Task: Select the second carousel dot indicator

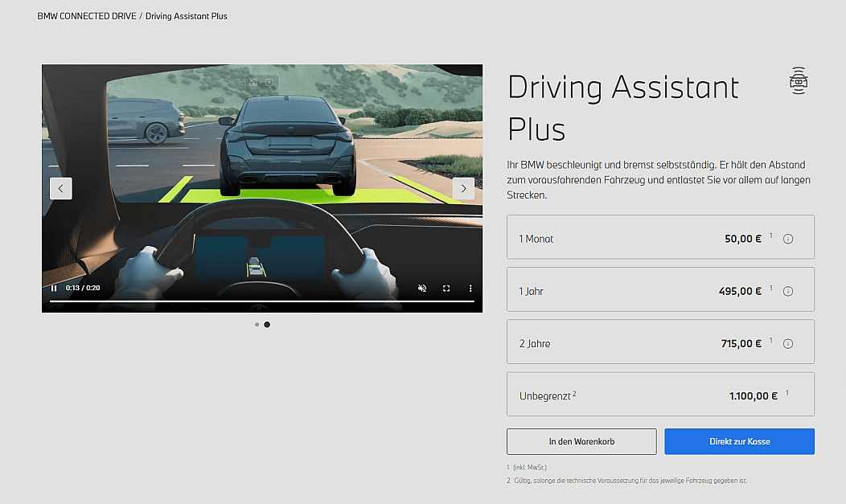Action: coord(267,325)
